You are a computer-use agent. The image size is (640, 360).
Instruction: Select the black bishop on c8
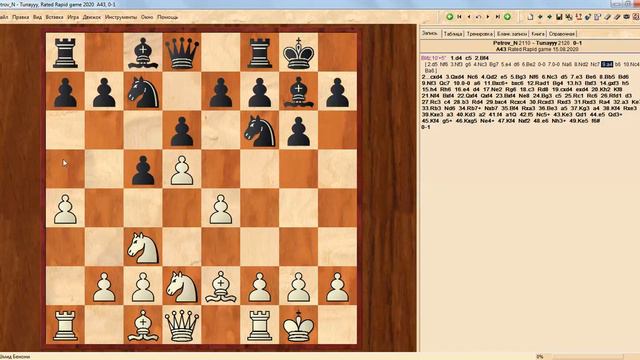click(143, 52)
